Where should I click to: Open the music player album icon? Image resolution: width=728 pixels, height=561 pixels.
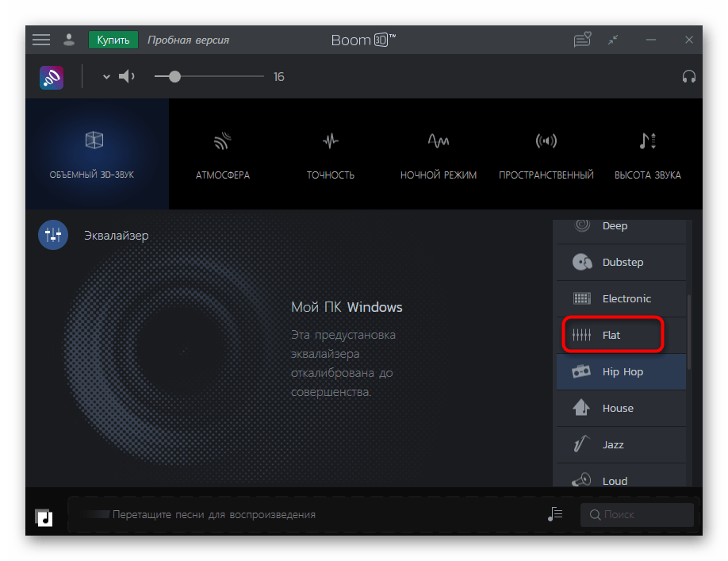[x=44, y=517]
